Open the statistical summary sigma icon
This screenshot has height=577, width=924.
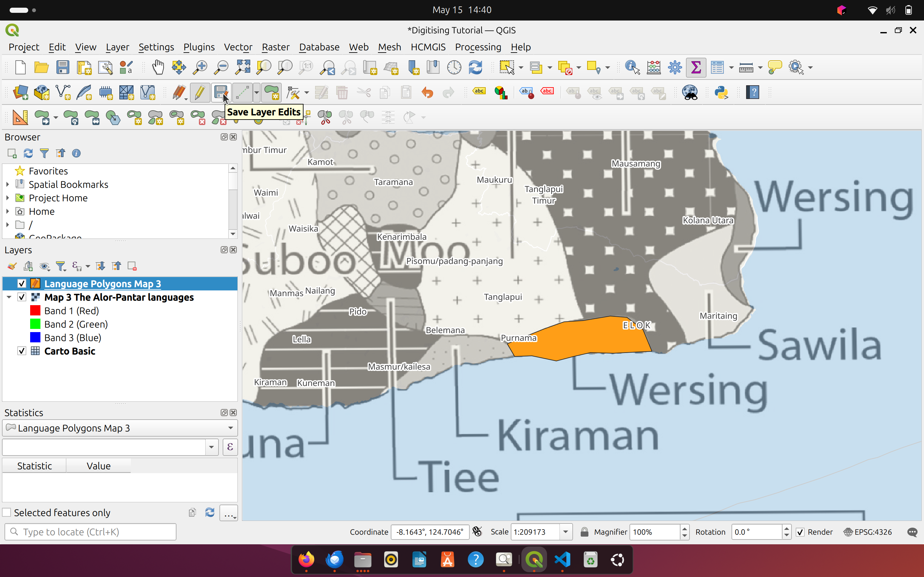point(696,68)
